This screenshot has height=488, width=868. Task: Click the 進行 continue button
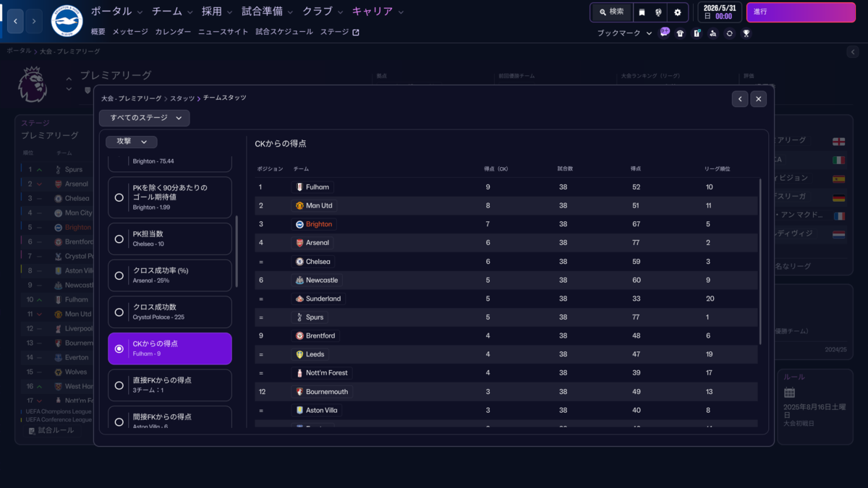[x=800, y=12]
